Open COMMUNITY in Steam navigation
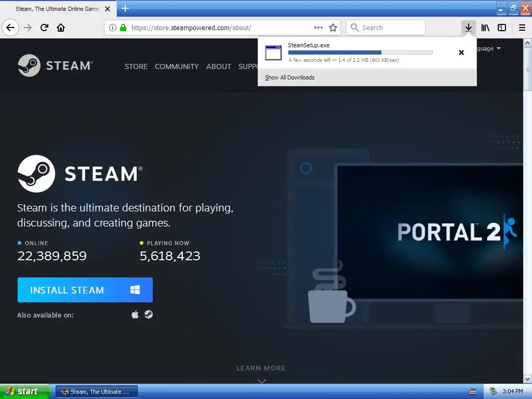This screenshot has height=399, width=532. [x=177, y=66]
